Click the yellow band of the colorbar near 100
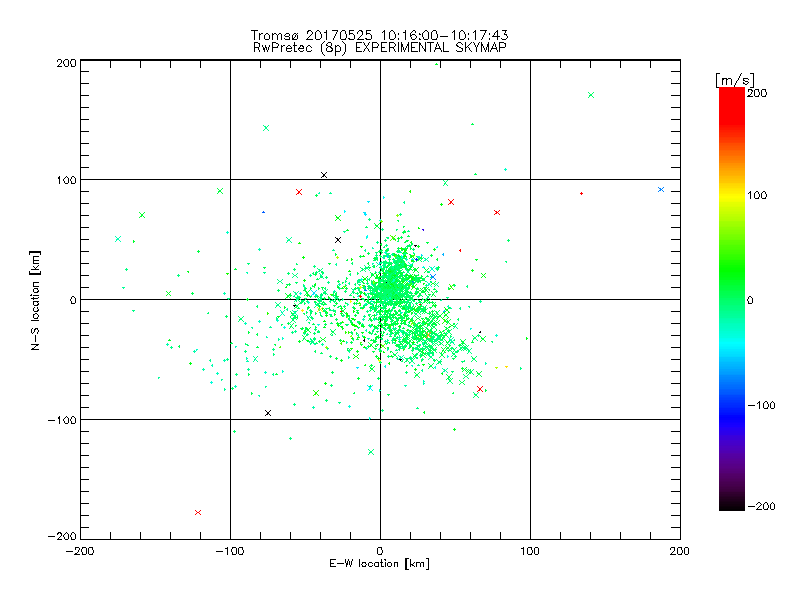This screenshot has width=800, height=600. click(x=732, y=195)
